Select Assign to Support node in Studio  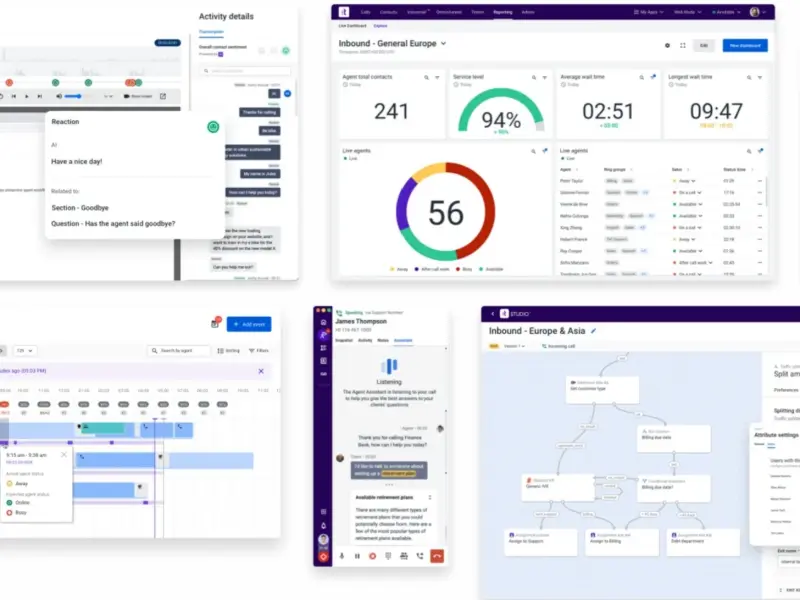541,542
